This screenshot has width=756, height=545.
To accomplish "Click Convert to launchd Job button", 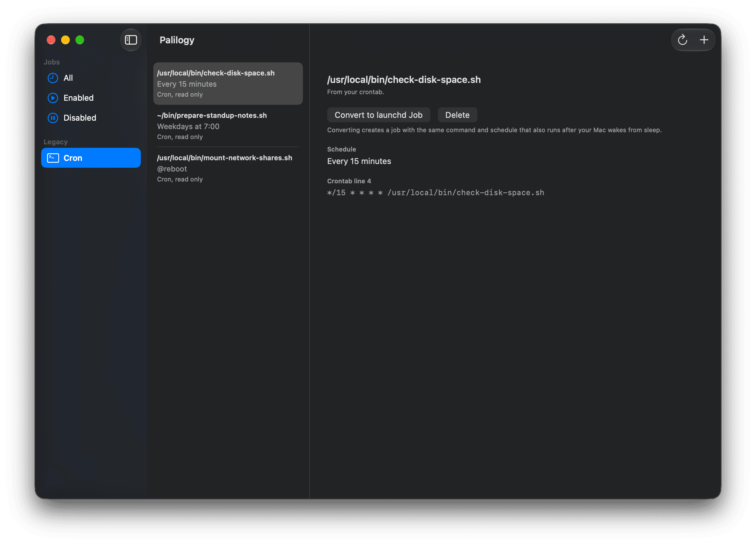I will click(x=378, y=115).
